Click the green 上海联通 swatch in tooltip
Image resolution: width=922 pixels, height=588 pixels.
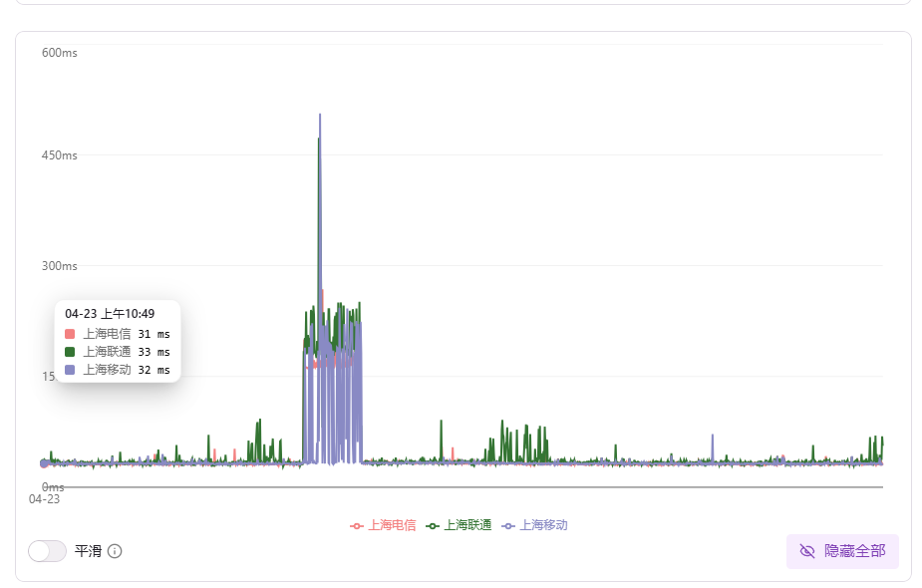(70, 352)
